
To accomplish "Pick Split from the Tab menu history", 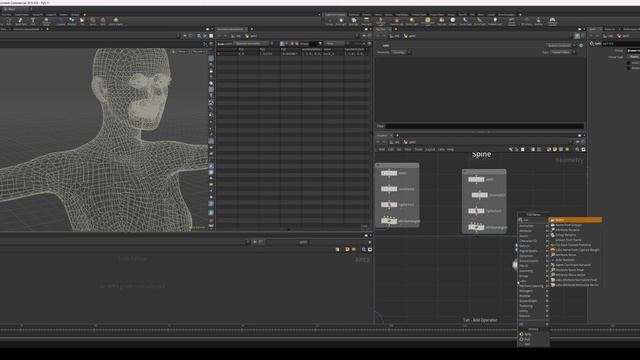I will 528,334.
